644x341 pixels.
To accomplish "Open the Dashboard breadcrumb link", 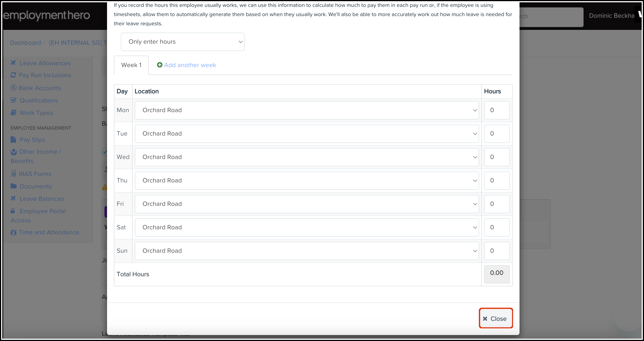I will point(25,43).
